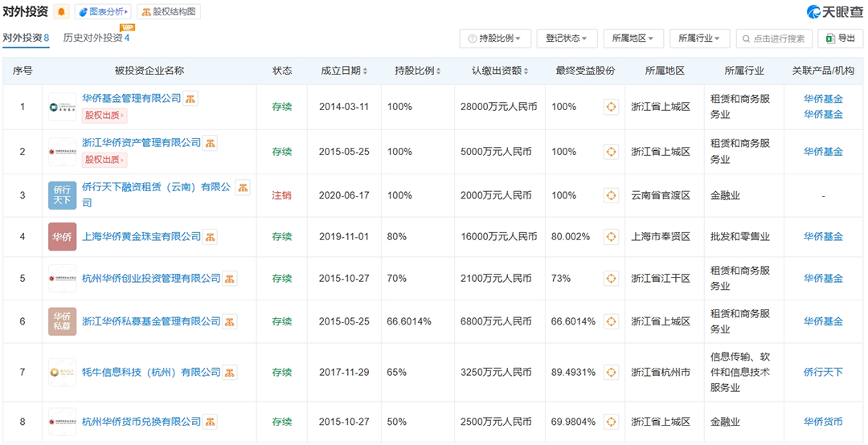Open the 图表分析 chart analysis button
The height and width of the screenshot is (445, 868).
tap(103, 12)
